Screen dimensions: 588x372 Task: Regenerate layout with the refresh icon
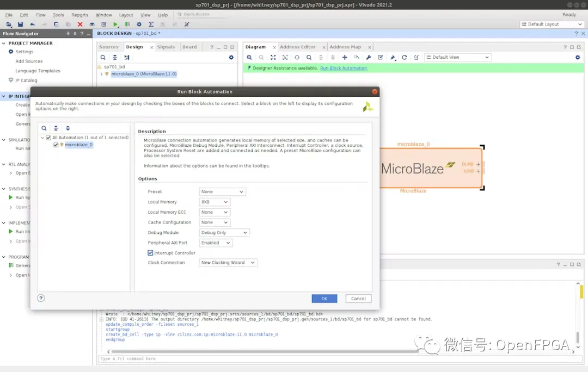[404, 57]
